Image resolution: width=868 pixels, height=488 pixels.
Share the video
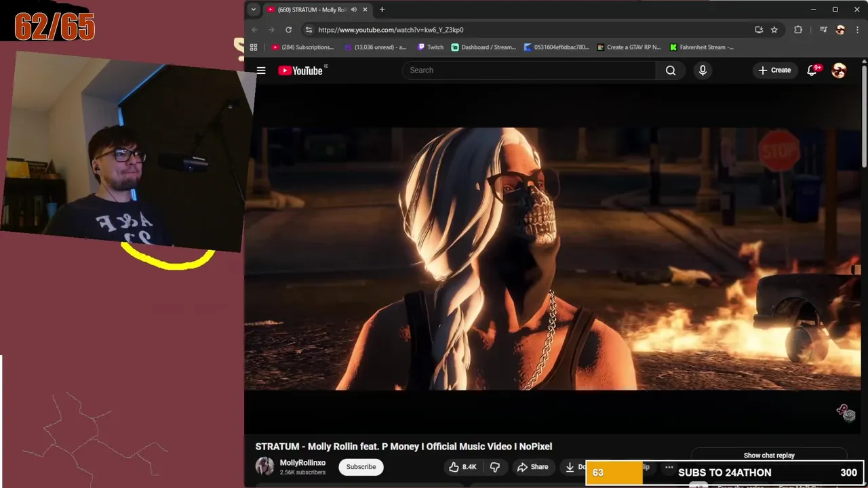click(x=532, y=467)
